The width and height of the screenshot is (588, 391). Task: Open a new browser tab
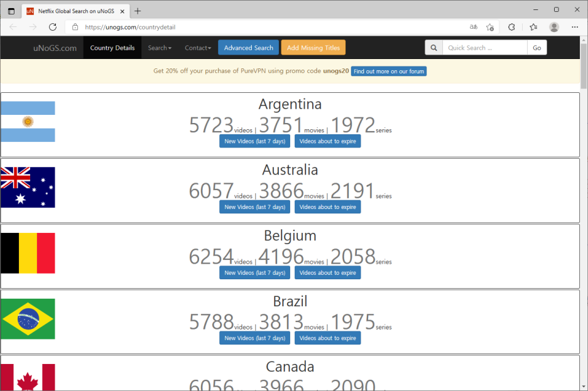click(138, 11)
